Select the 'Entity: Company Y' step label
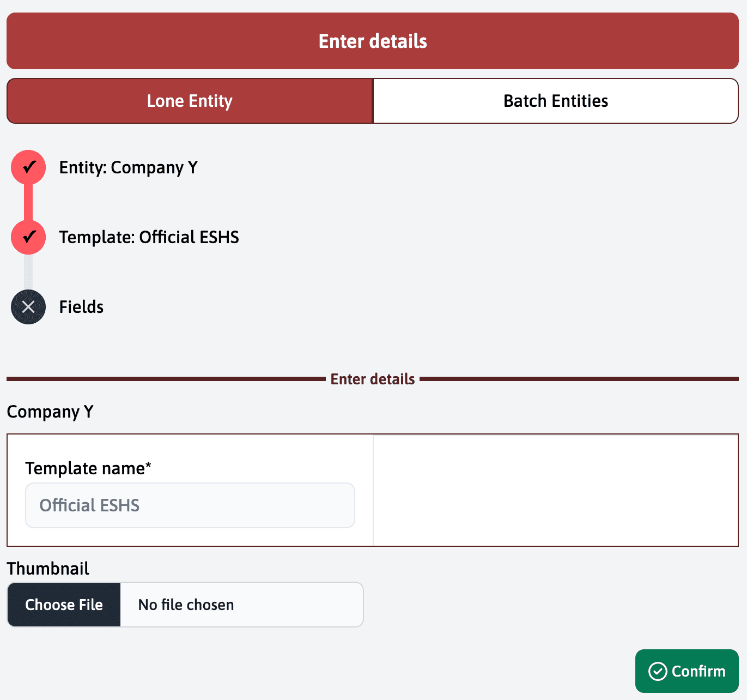 [129, 167]
